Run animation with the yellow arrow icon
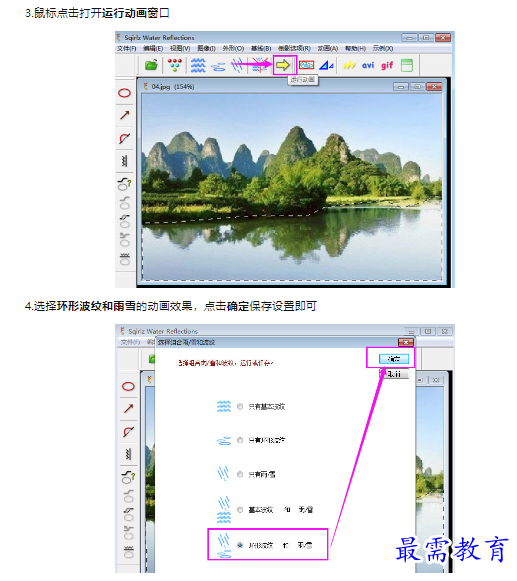517x581 pixels. click(x=283, y=65)
